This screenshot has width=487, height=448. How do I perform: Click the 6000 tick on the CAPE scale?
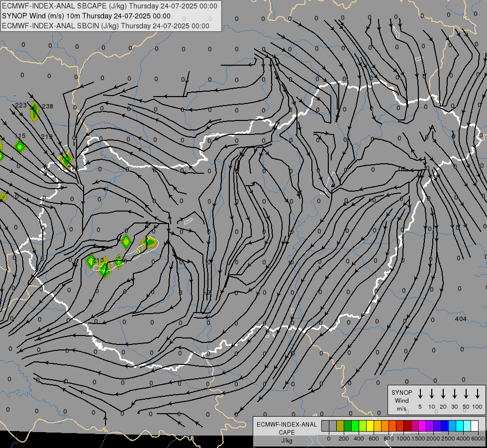coord(478,439)
